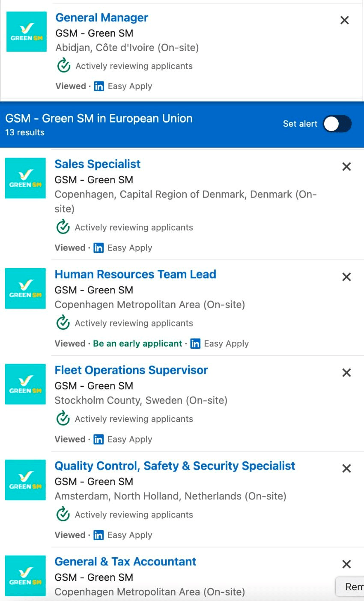Dismiss the Fleet Operations Supervisor listing
The height and width of the screenshot is (601, 364).
click(x=346, y=373)
